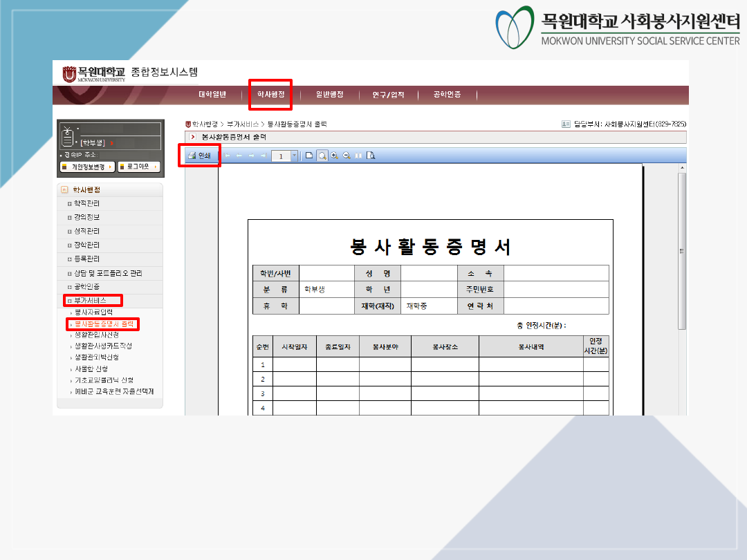Select the single page view icon
This screenshot has width=747, height=560.
click(310, 156)
